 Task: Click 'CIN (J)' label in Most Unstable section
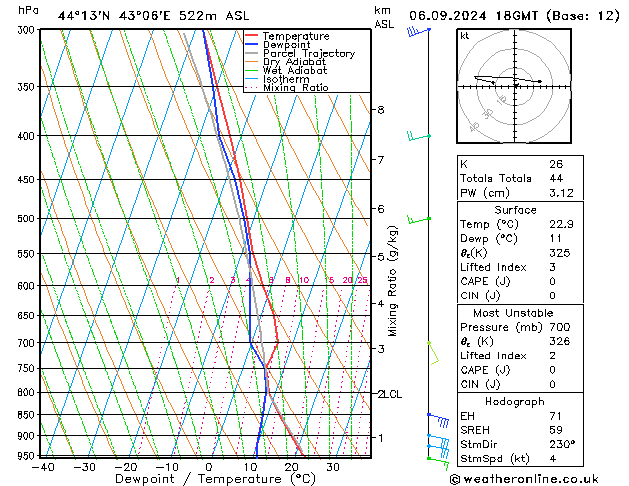tap(480, 384)
